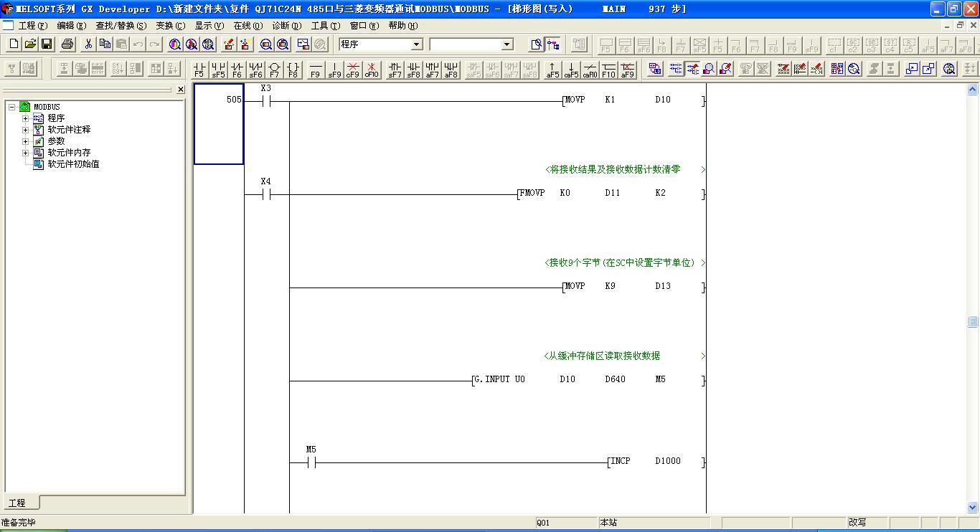
Task: Collapse the MODBUS root tree node
Action: tap(12, 107)
